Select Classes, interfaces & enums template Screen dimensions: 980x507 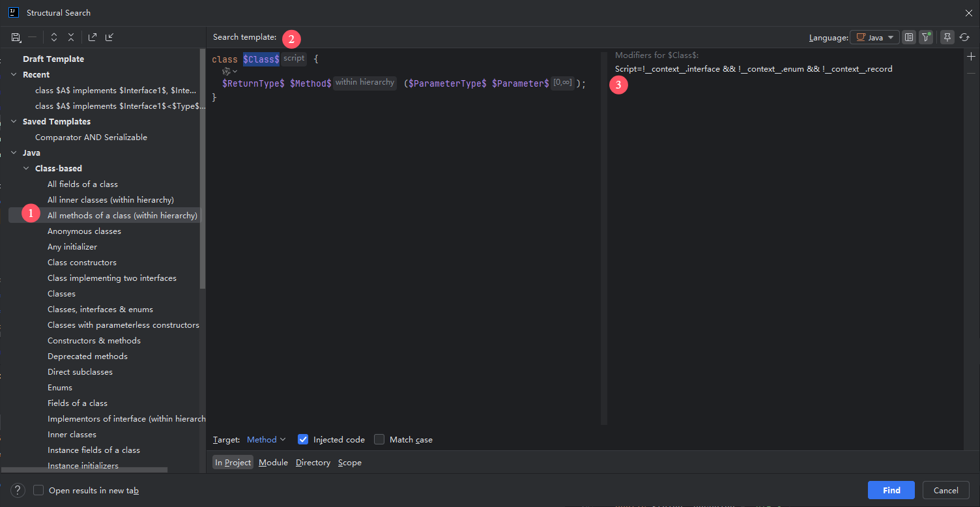(x=100, y=309)
